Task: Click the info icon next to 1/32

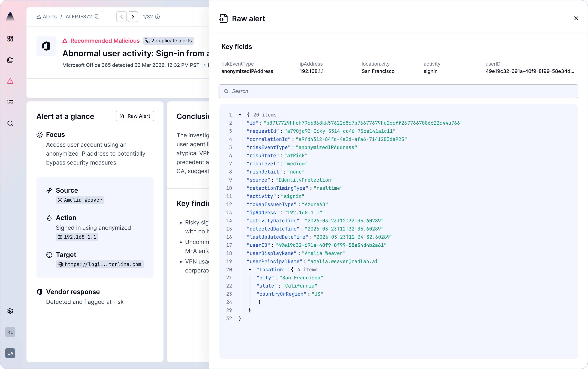Action: (158, 16)
